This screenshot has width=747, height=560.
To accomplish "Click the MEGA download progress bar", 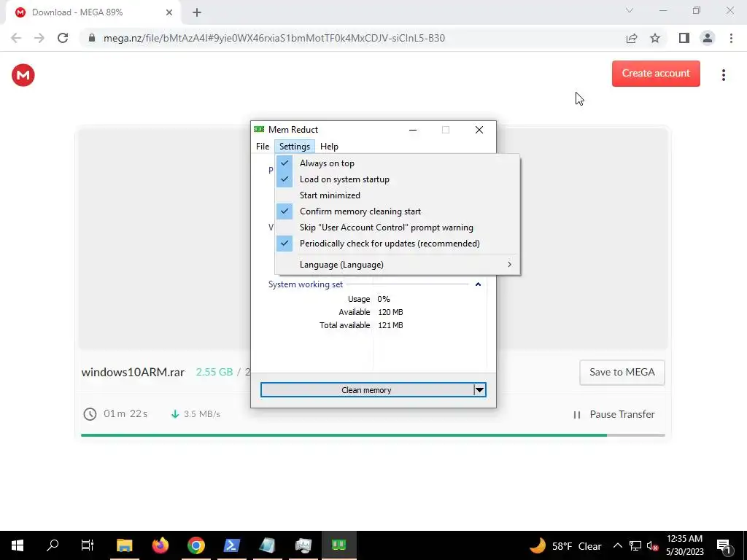I will coord(373,435).
